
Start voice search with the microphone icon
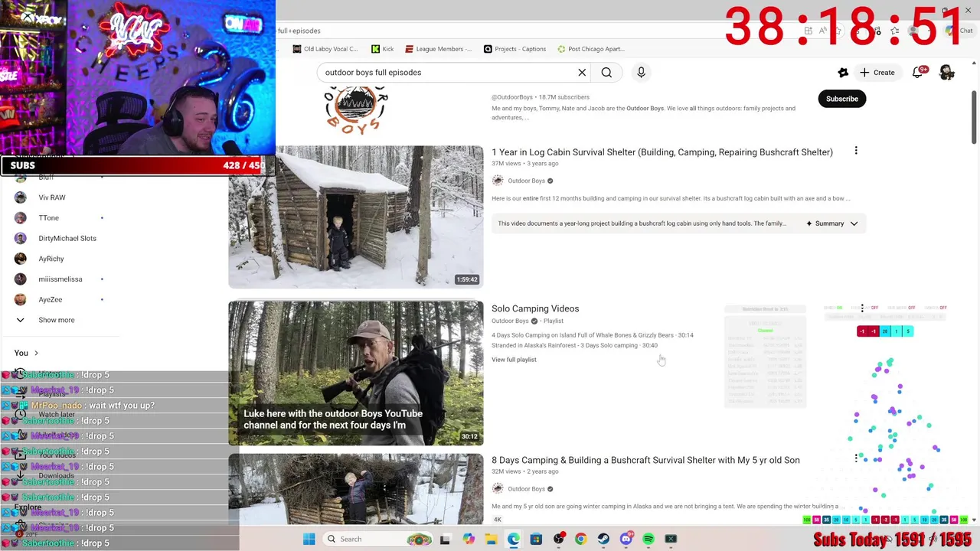click(641, 73)
